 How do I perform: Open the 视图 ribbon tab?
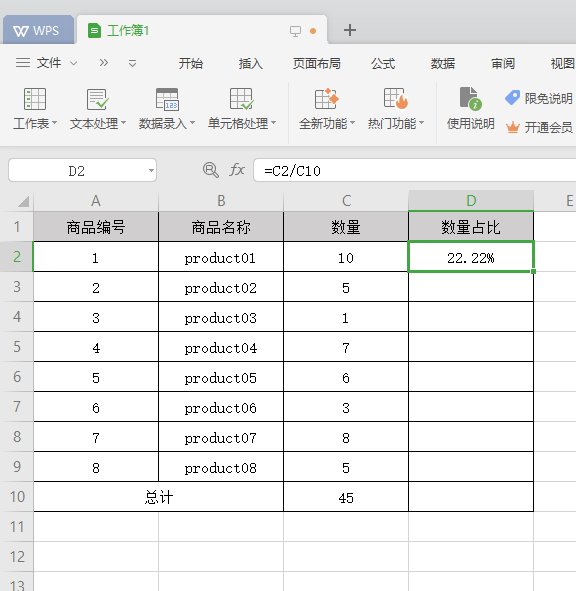[x=562, y=63]
